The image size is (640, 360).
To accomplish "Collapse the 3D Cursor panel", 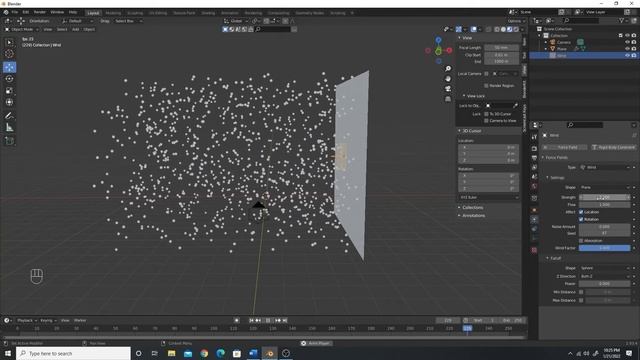I will tap(470, 131).
